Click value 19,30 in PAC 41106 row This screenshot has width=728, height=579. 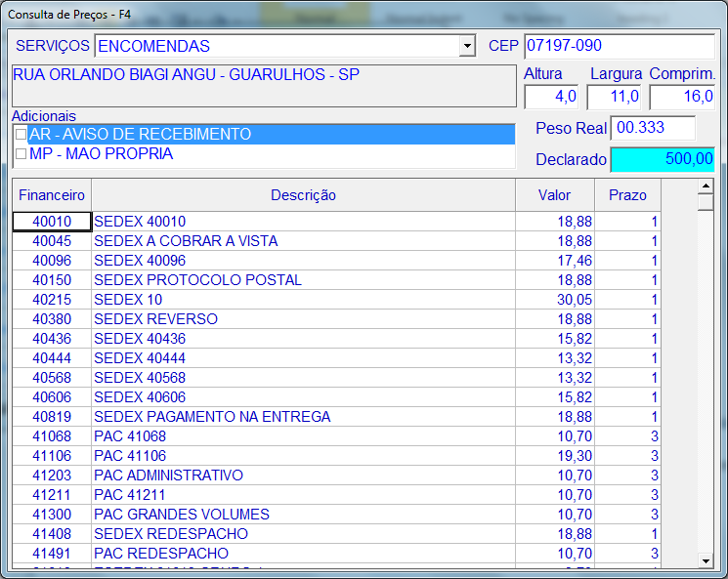(555, 455)
